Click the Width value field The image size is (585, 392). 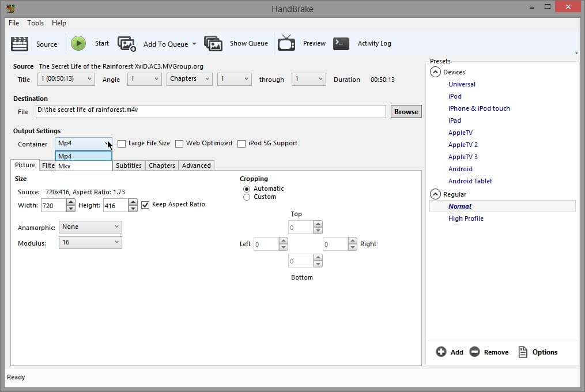[x=54, y=206]
